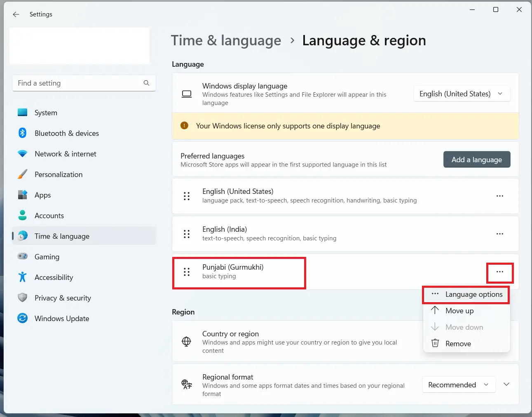Select Move down in context menu
This screenshot has width=532, height=417.
466,327
